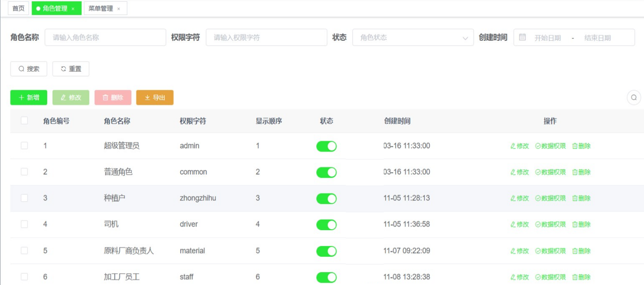
Task: Toggle status switch for 种植户
Action: pyautogui.click(x=327, y=199)
